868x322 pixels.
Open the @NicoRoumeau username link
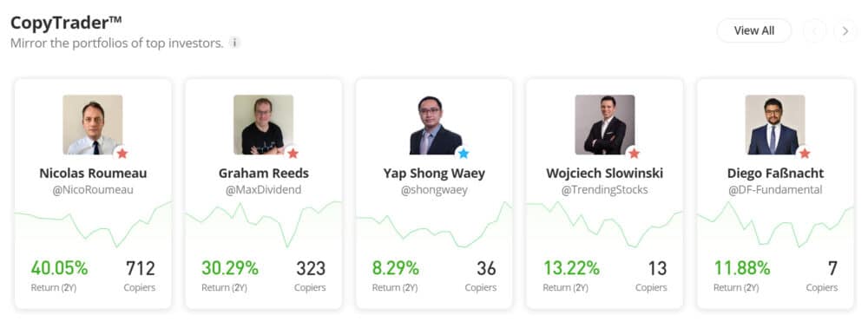[93, 190]
